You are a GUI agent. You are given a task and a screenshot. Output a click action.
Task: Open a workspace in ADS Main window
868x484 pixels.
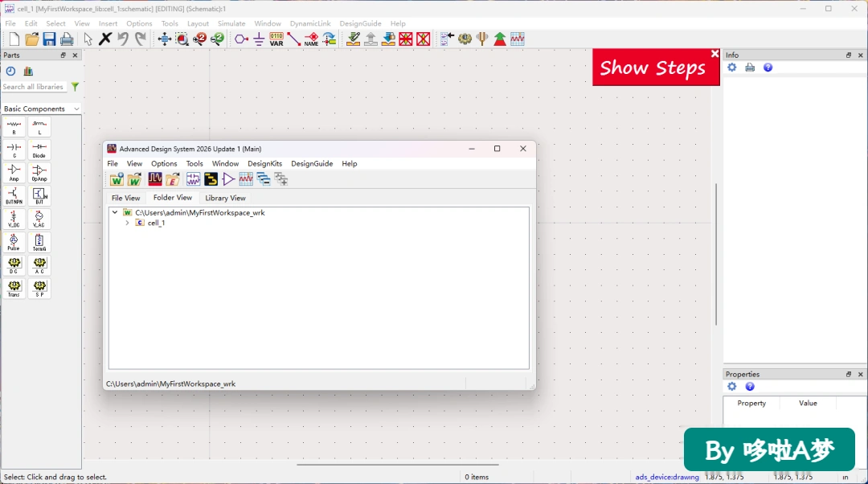[134, 178]
